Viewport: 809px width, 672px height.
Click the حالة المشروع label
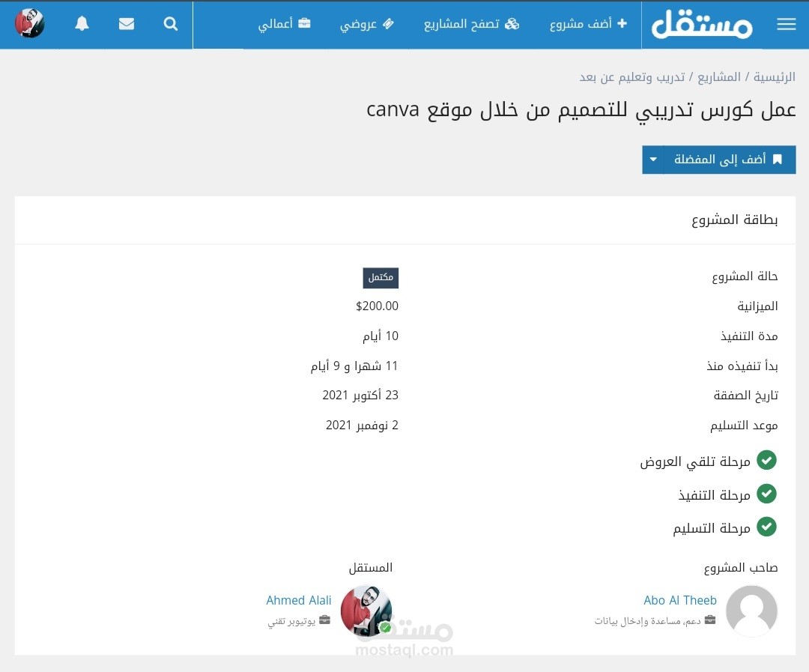pos(745,276)
